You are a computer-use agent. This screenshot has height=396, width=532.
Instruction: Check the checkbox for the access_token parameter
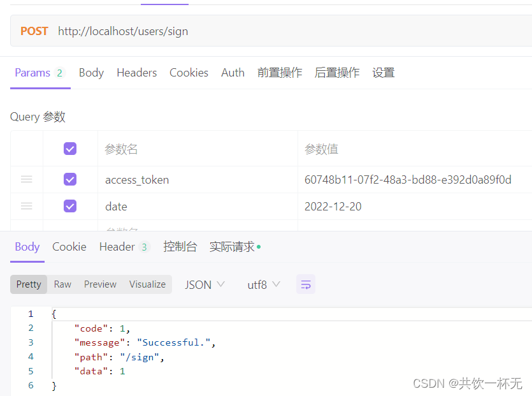click(69, 179)
